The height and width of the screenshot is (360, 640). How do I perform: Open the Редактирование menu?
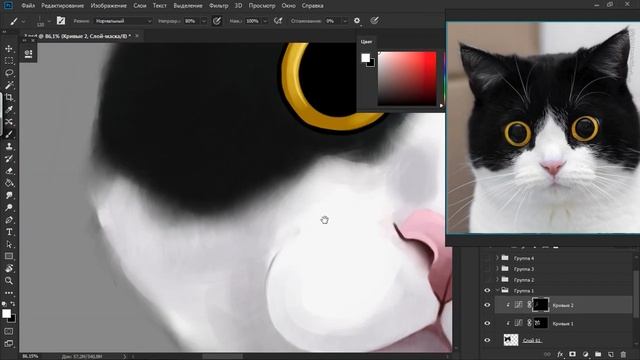tap(62, 6)
